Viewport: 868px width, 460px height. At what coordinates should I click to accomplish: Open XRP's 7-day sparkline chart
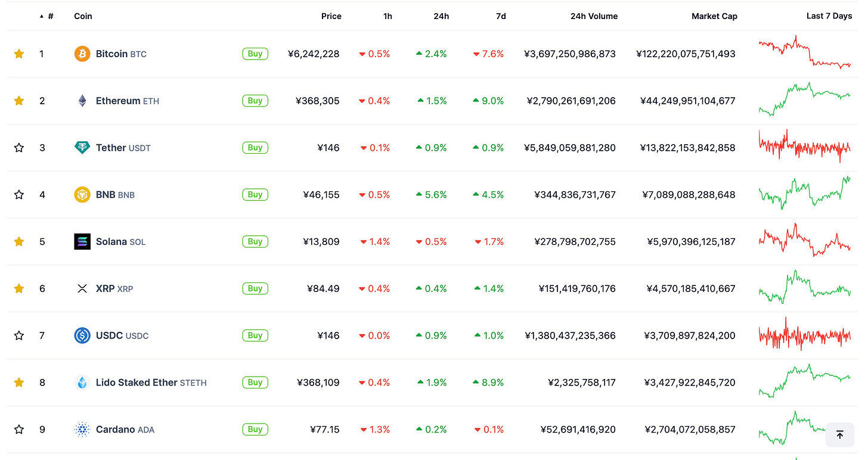click(x=805, y=287)
